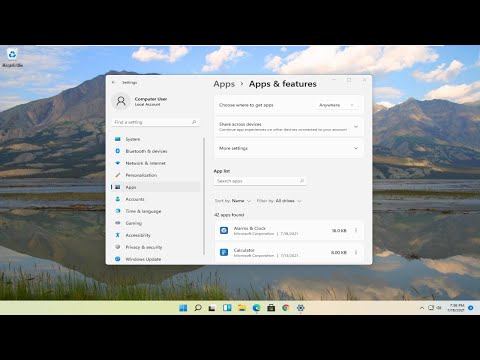
Task: Expand Share across devices section
Action: (x=289, y=127)
